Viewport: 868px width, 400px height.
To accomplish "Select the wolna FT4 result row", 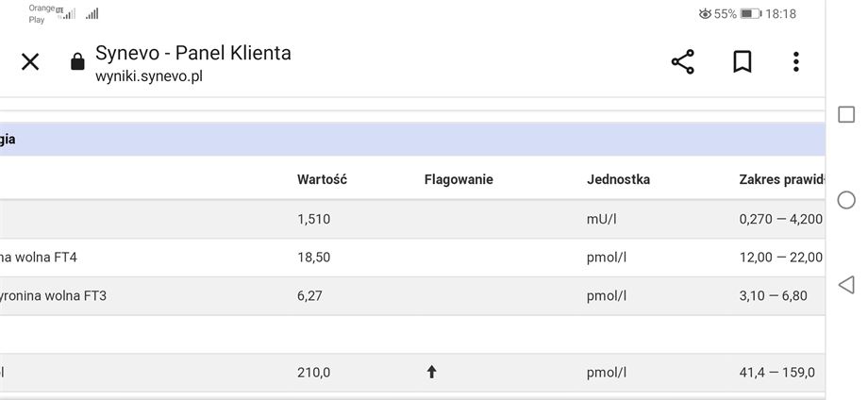I will [x=412, y=258].
